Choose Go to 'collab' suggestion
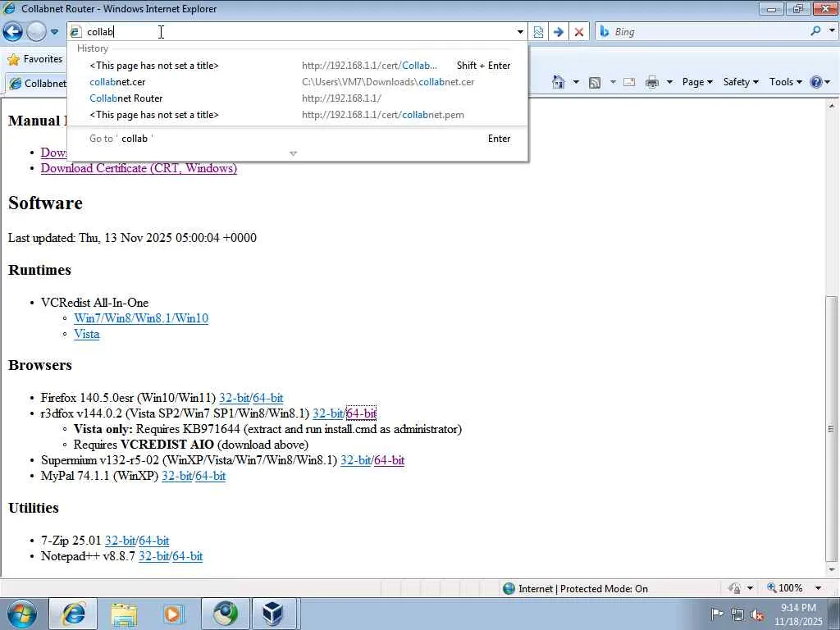This screenshot has width=840, height=630. [297, 138]
